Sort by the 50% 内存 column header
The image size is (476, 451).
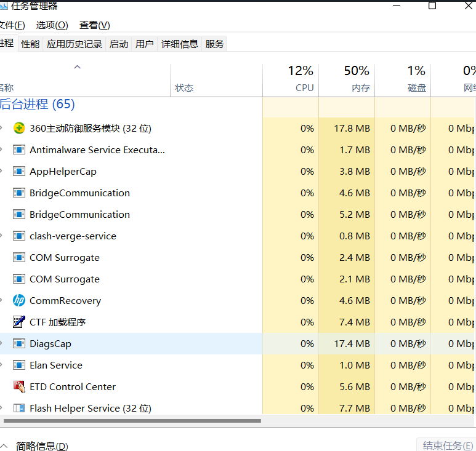coord(347,81)
